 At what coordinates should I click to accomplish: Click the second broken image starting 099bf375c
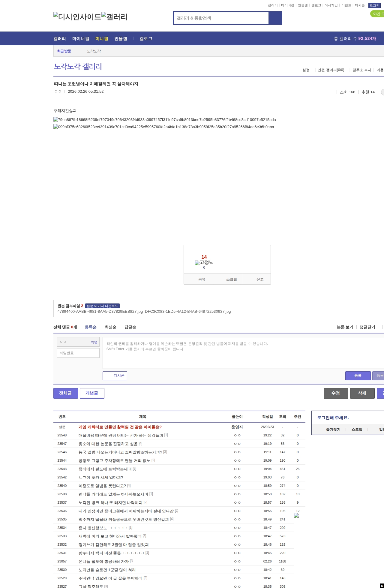(164, 127)
